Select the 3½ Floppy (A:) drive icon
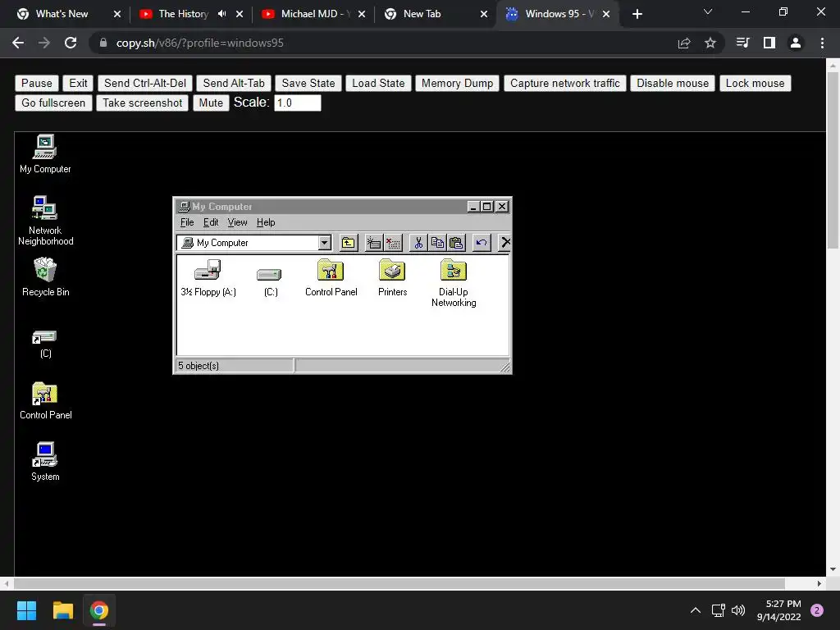 (x=208, y=278)
